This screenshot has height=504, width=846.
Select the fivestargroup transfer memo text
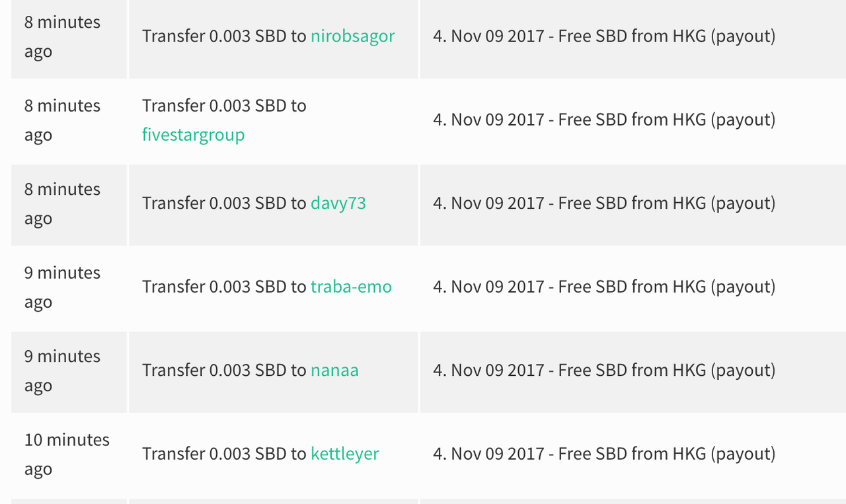pyautogui.click(x=604, y=120)
